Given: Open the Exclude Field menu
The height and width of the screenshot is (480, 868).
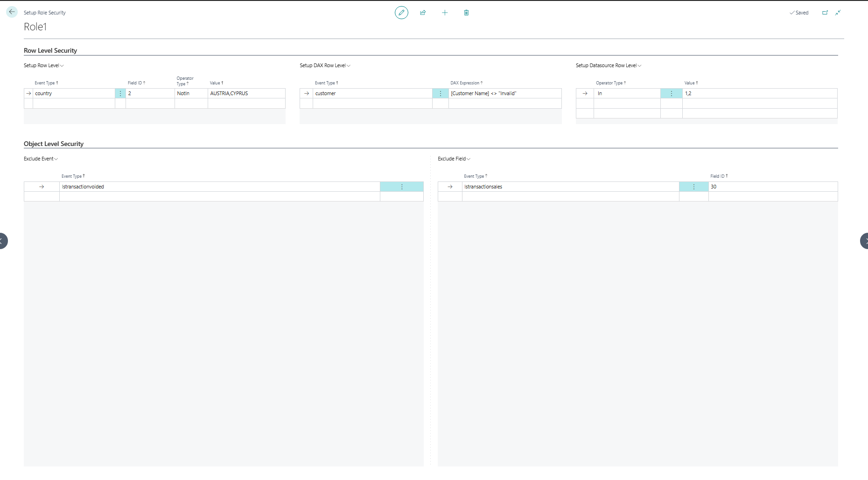Looking at the screenshot, I should [454, 159].
